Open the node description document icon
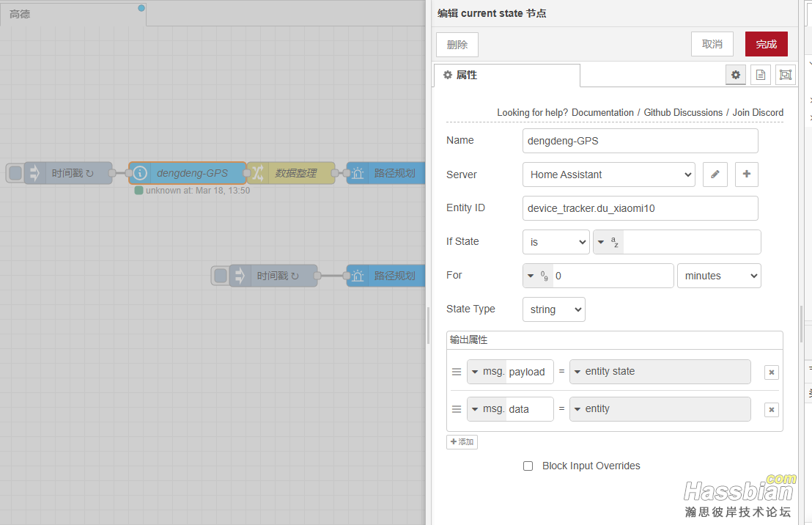The image size is (812, 525). [760, 75]
